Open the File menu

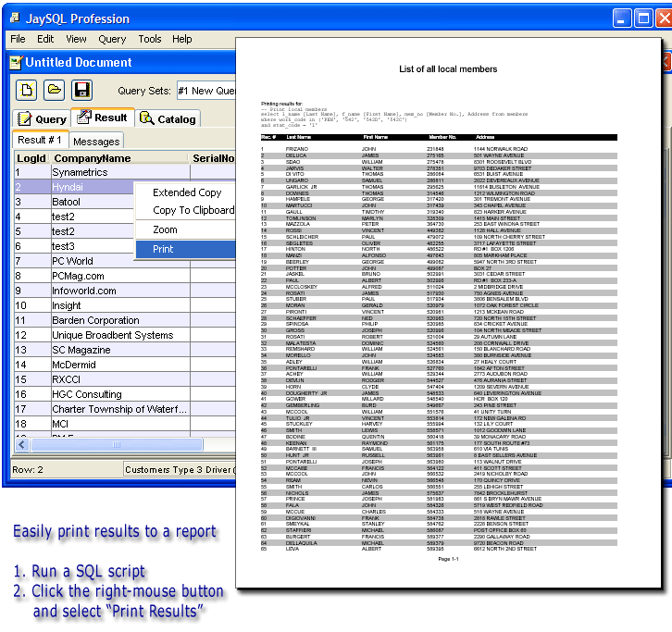[18, 39]
